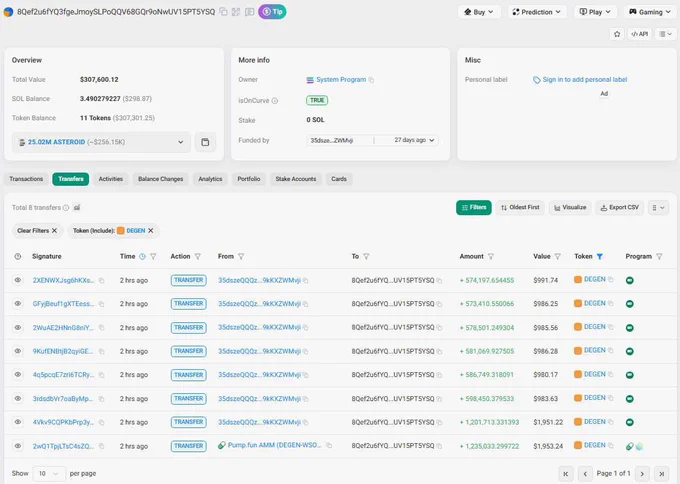Go to next page of transfers
Image resolution: width=680 pixels, height=484 pixels.
642,474
